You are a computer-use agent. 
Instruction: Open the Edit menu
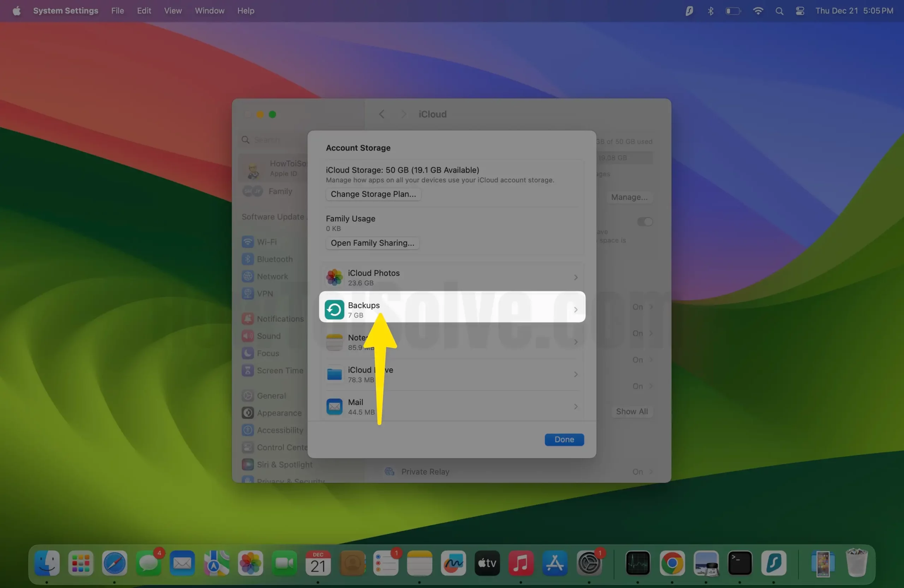144,11
